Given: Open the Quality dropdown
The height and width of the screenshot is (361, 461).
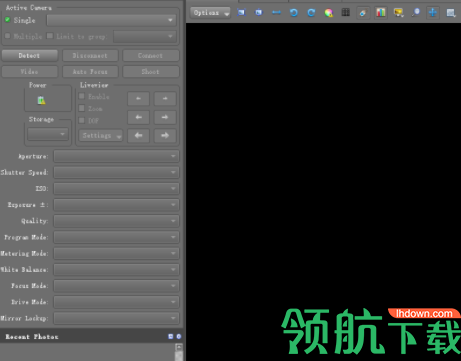Looking at the screenshot, I should coord(116,221).
